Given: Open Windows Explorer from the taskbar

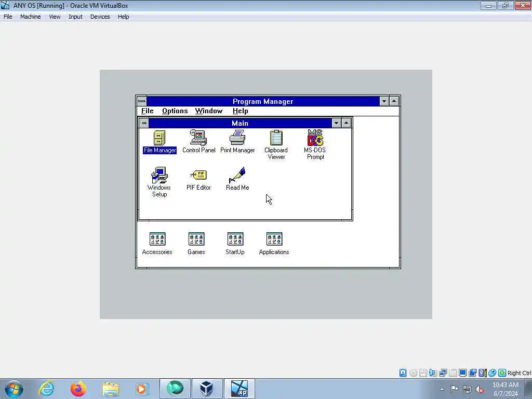Looking at the screenshot, I should (x=111, y=389).
